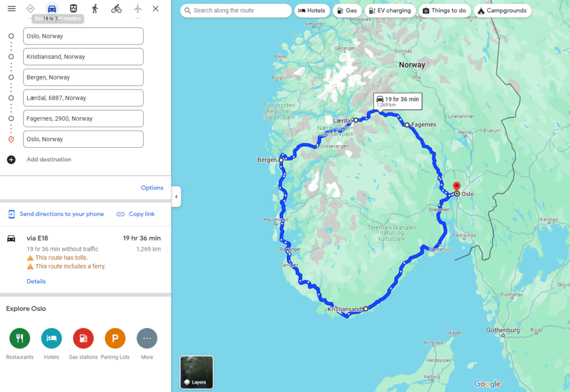Open the Layers map thumbnail
Viewport: 570px width, 392px height.
pos(196,373)
